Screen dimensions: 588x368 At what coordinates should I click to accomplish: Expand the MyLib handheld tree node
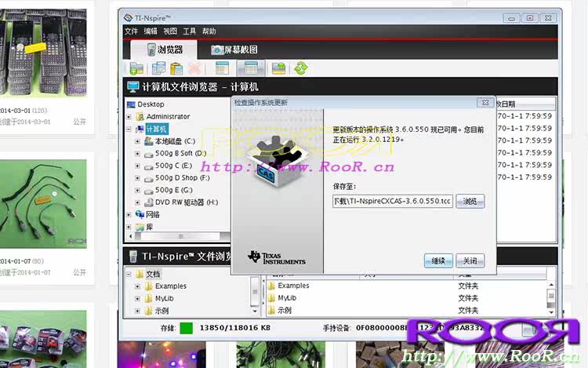coord(138,299)
